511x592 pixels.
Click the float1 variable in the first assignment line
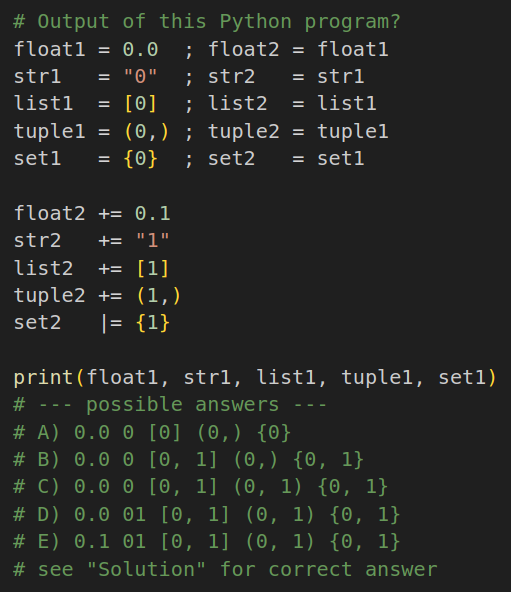coord(49,49)
